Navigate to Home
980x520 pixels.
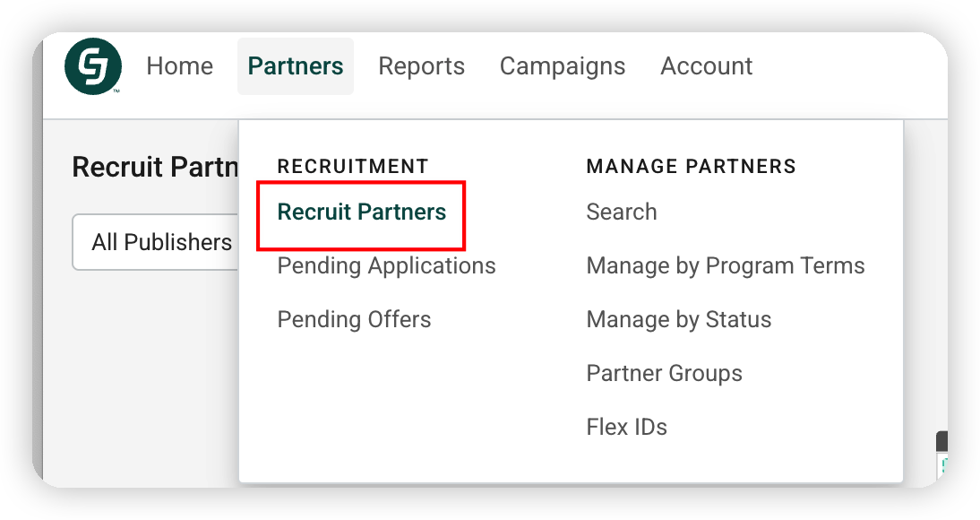coord(179,65)
